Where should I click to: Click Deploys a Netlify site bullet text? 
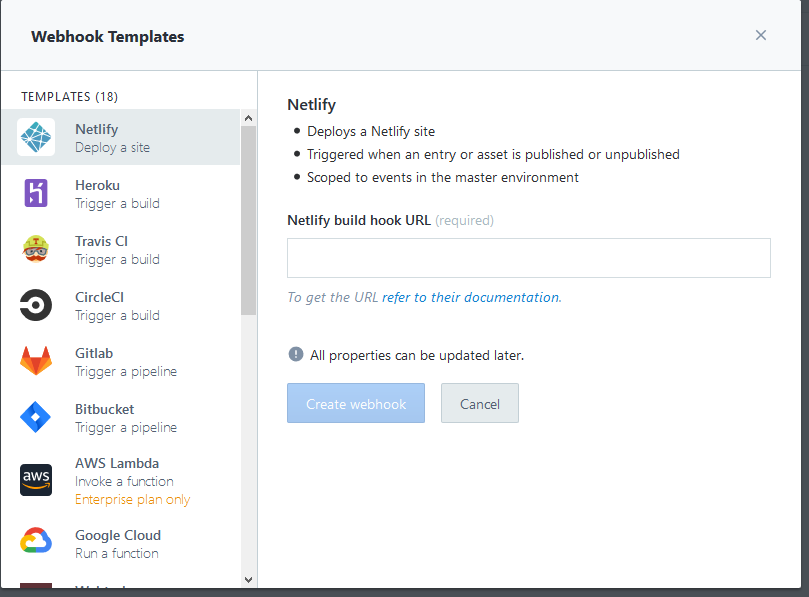(x=371, y=132)
